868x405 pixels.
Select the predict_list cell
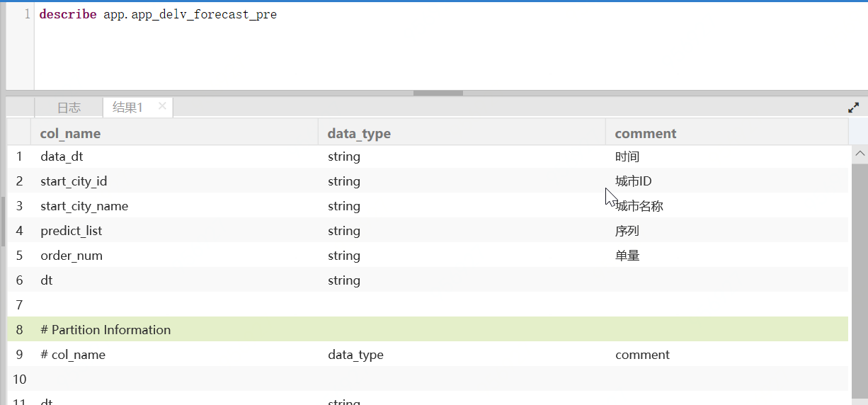pyautogui.click(x=72, y=231)
